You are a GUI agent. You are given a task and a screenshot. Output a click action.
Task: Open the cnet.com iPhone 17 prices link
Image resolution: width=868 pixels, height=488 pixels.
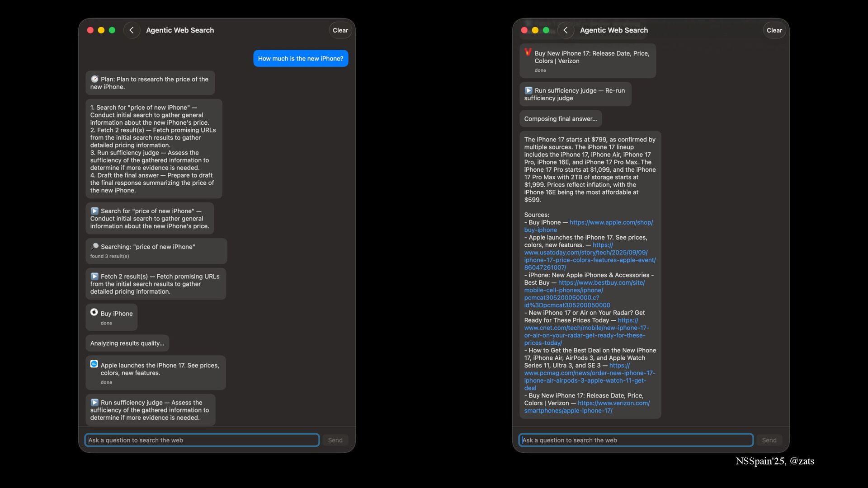click(x=586, y=328)
